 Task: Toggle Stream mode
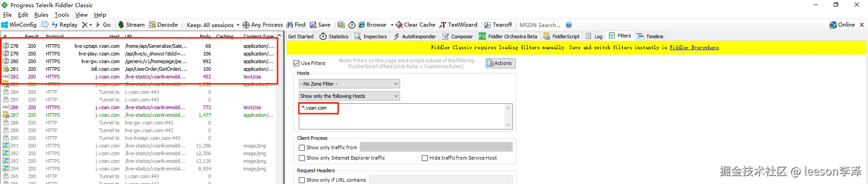click(x=131, y=25)
